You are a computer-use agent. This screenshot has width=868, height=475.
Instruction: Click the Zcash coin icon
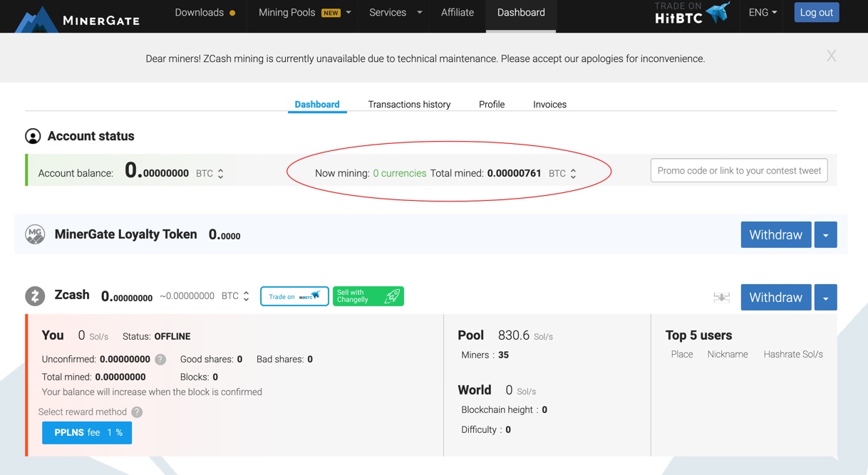35,296
